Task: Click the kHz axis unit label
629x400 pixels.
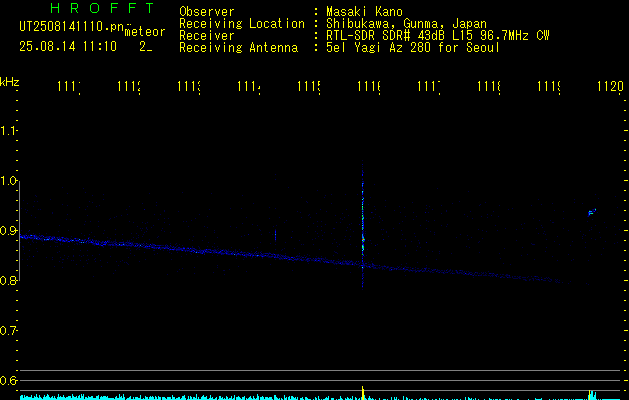Action: (9, 82)
